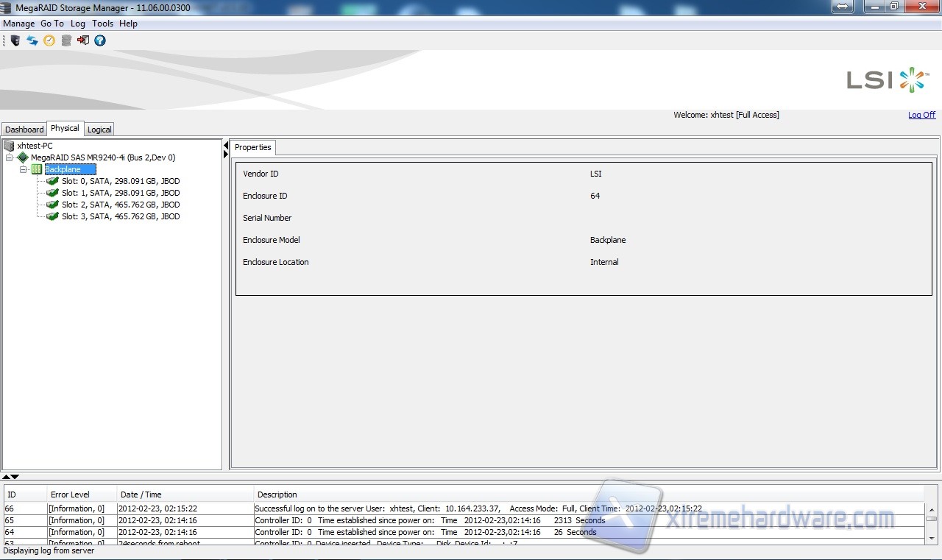Toggle the log panel using splitter arrows
This screenshot has height=560, width=942.
tap(10, 477)
